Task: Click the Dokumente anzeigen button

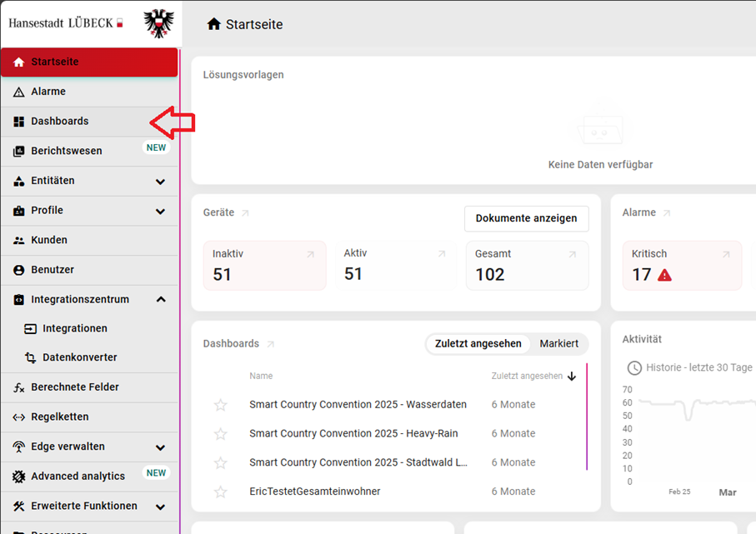Action: tap(526, 218)
